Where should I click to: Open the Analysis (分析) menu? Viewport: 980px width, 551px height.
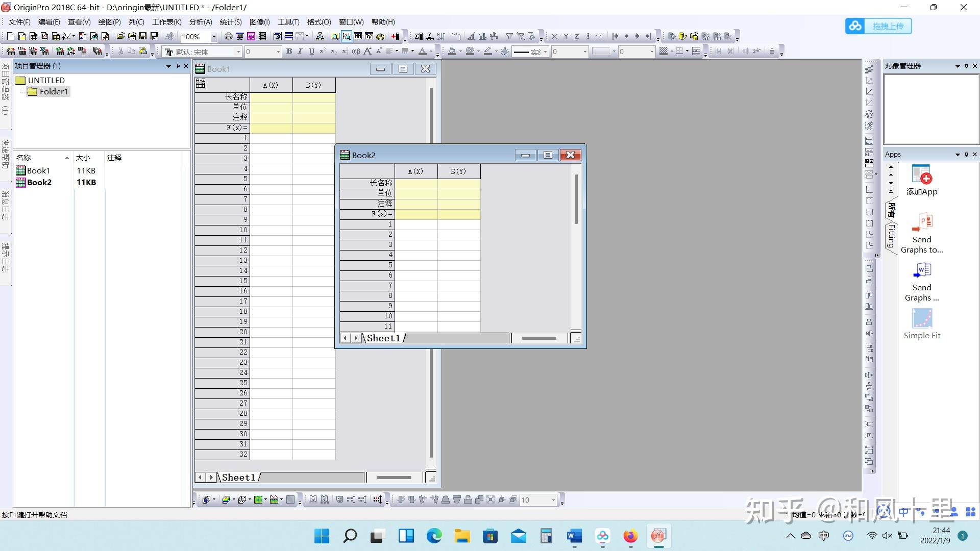pyautogui.click(x=200, y=22)
